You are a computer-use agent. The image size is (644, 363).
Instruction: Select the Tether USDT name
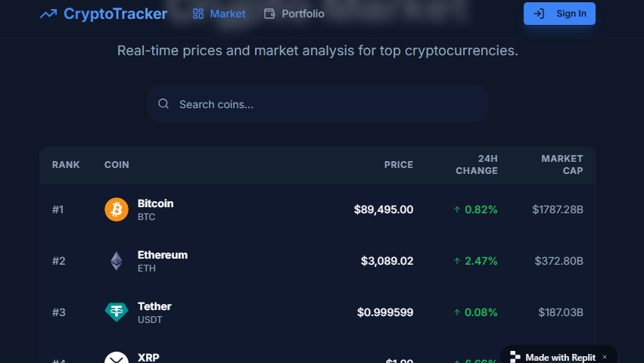point(154,306)
